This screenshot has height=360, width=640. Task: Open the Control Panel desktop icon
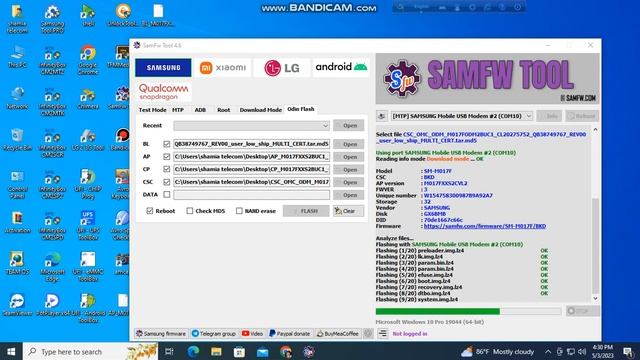17,184
